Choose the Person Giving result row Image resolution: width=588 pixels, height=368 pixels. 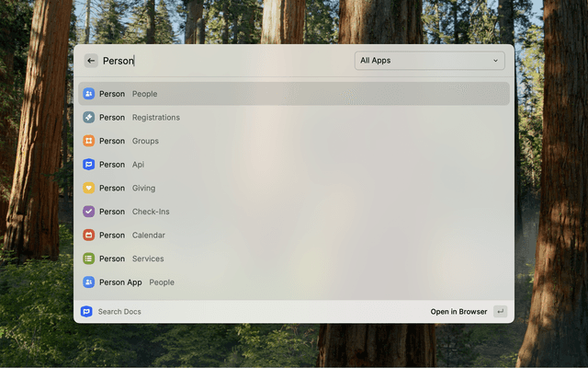[294, 188]
